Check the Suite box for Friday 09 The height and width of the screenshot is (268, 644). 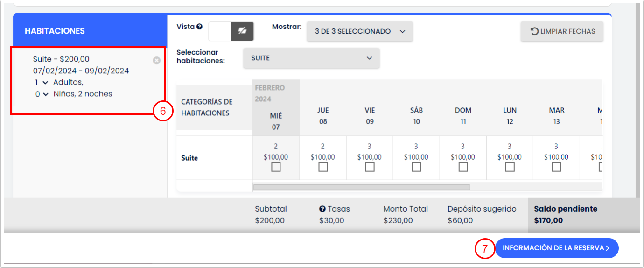point(370,167)
